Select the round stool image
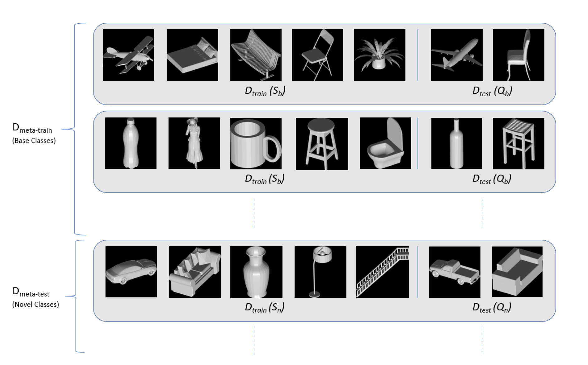This screenshot has width=588, height=365. [322, 144]
